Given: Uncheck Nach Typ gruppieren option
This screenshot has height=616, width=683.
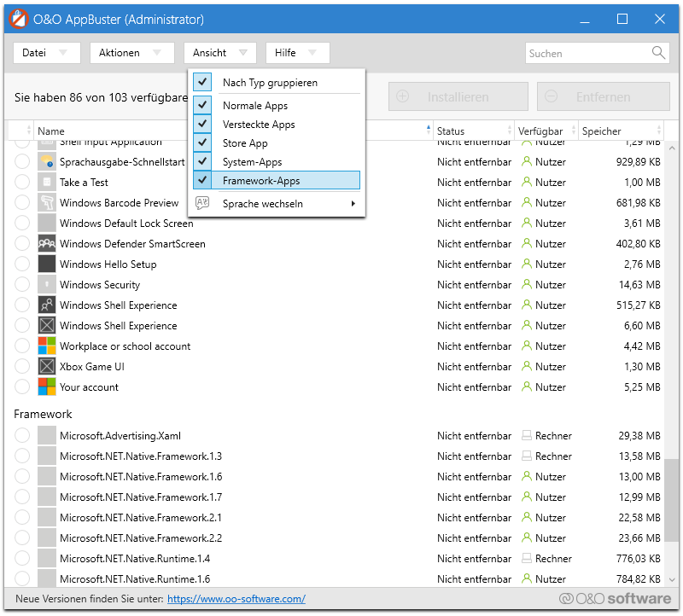Looking at the screenshot, I should 202,82.
